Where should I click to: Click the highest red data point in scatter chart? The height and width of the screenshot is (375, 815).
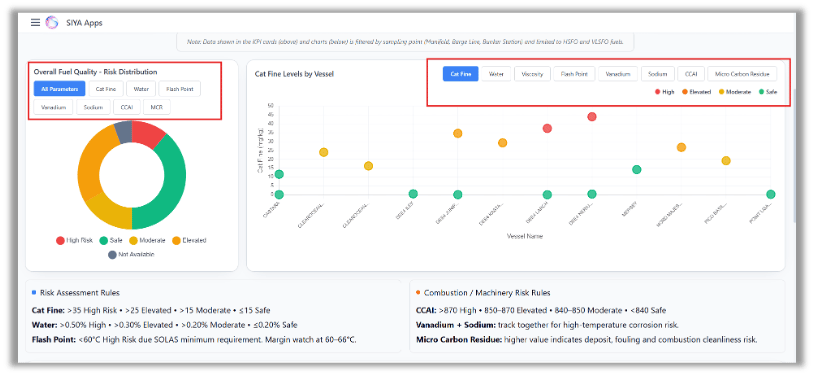[x=591, y=117]
